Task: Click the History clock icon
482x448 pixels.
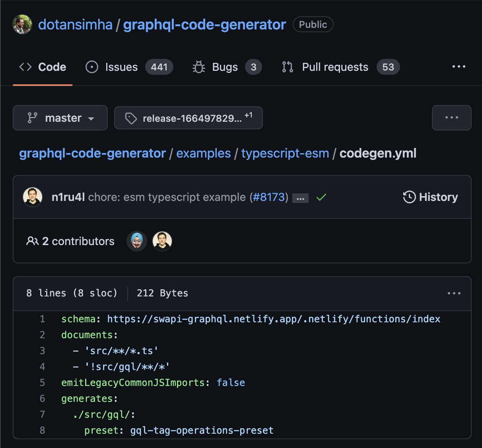Action: click(409, 197)
